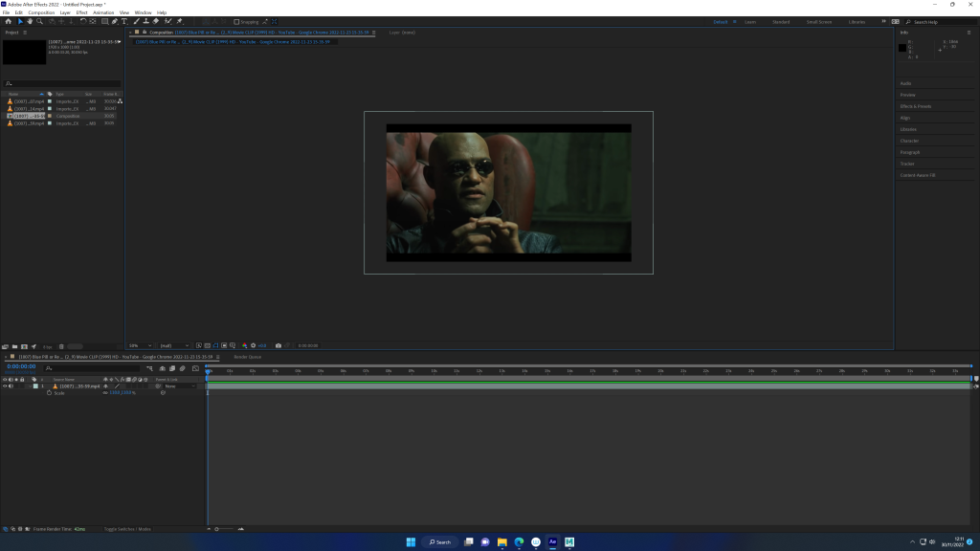Image resolution: width=980 pixels, height=551 pixels.
Task: Click the Windows taskbar Search button
Action: [x=440, y=541]
